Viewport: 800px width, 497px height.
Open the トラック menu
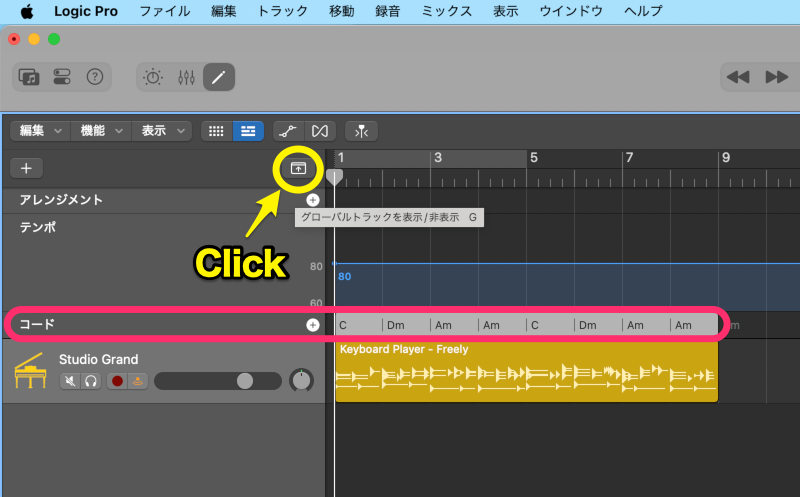(283, 11)
